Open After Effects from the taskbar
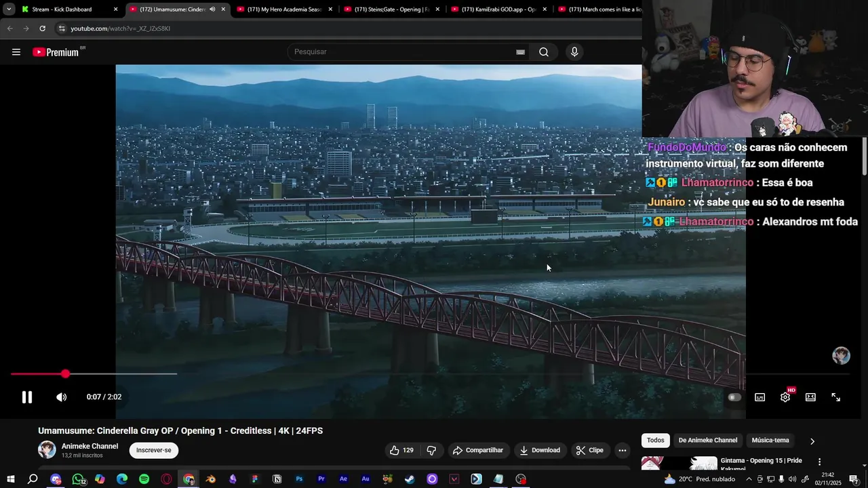 point(343,479)
